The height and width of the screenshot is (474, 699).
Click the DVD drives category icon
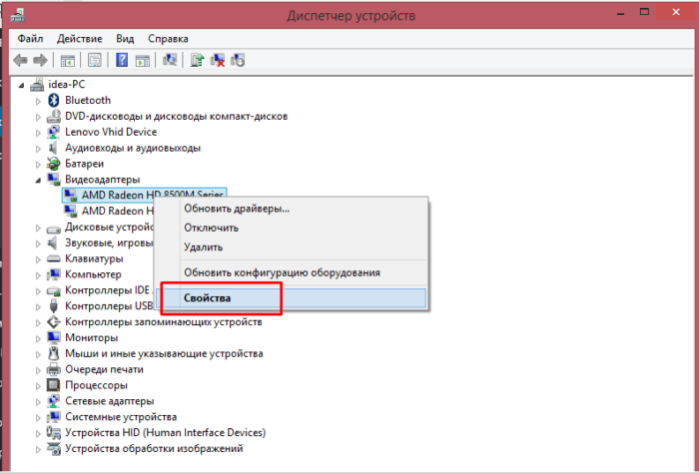coord(53,116)
